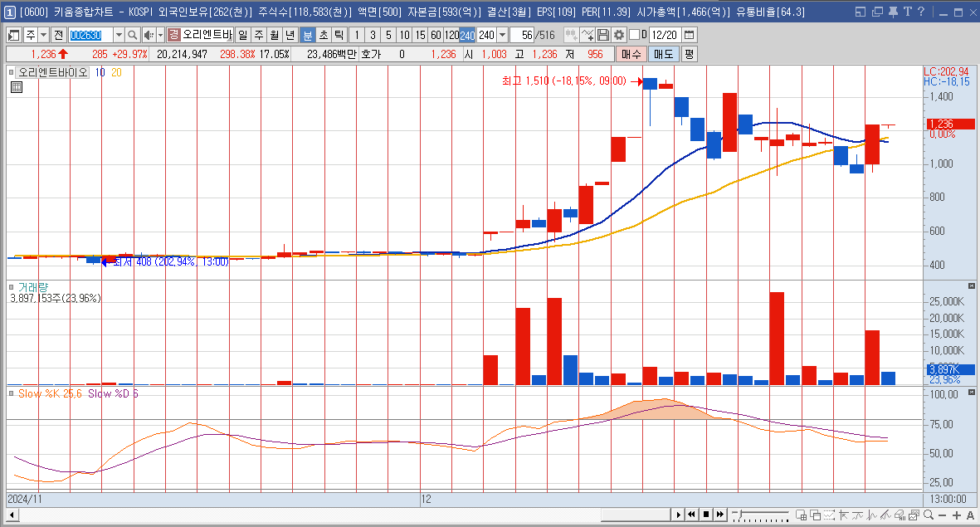This screenshot has height=527, width=980.
Task: Select the 분 minute chart toggle
Action: [308, 35]
